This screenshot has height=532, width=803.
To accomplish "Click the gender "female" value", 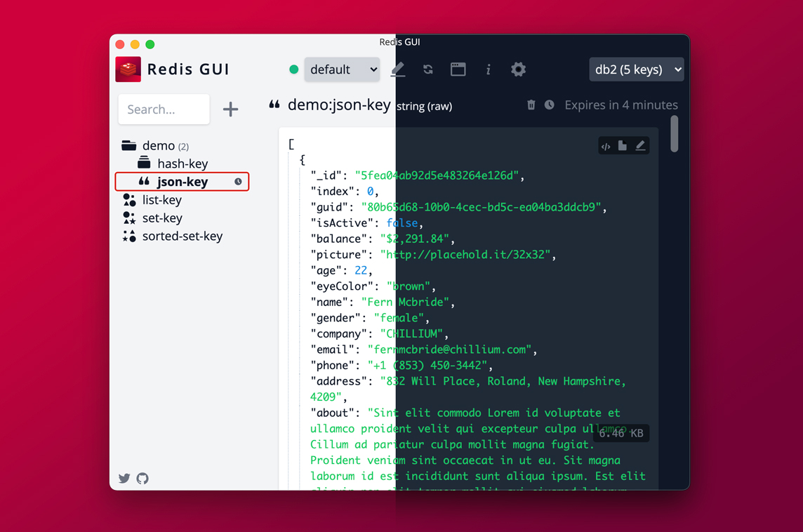I will tap(399, 318).
